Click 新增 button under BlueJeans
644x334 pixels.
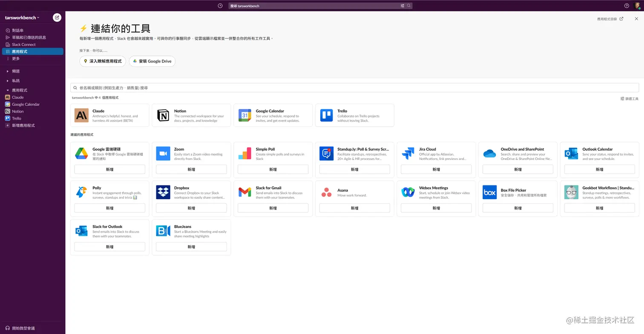pyautogui.click(x=191, y=247)
